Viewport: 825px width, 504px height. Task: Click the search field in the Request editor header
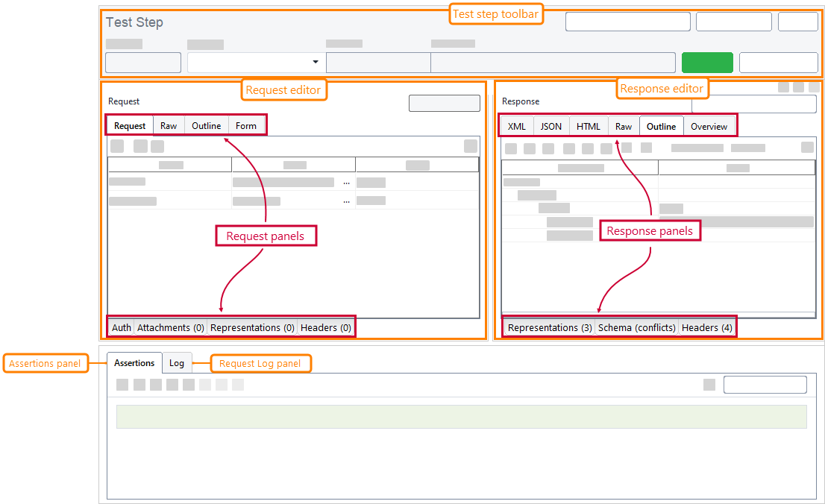click(444, 102)
